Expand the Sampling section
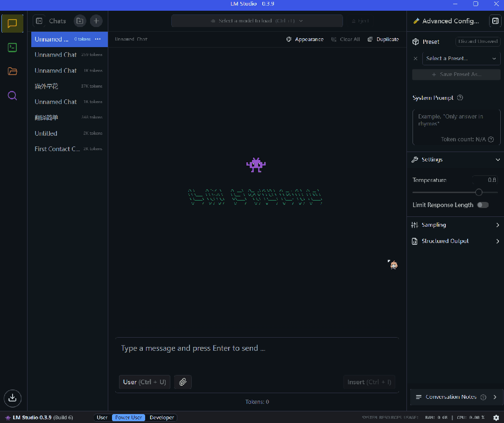The height and width of the screenshot is (423, 504). [455, 225]
